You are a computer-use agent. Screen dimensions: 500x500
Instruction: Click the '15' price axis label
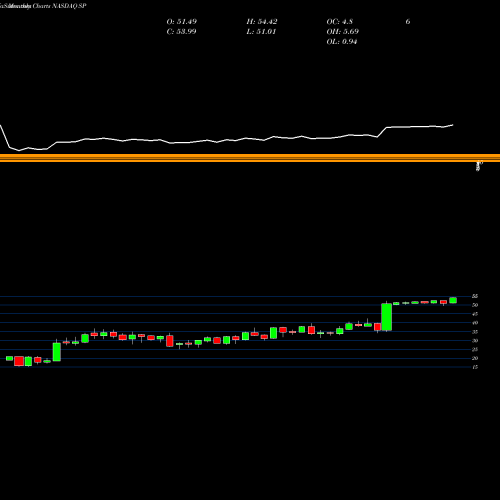tap(475, 367)
